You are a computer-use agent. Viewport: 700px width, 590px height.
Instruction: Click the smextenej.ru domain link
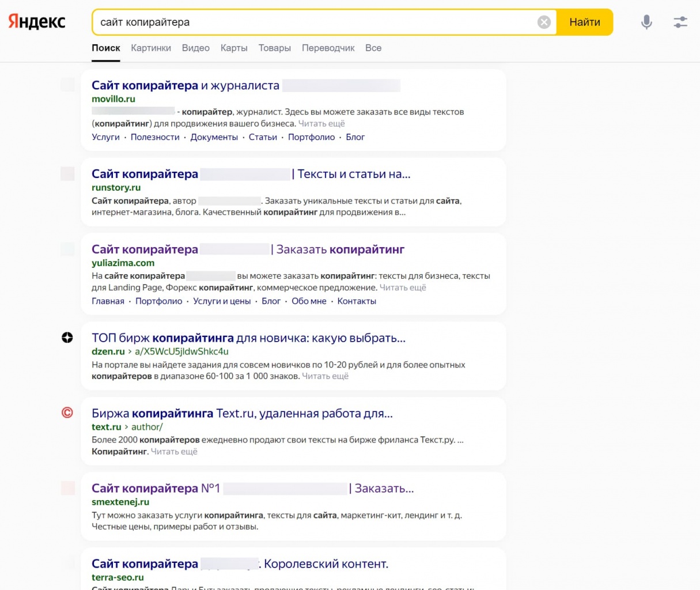120,502
